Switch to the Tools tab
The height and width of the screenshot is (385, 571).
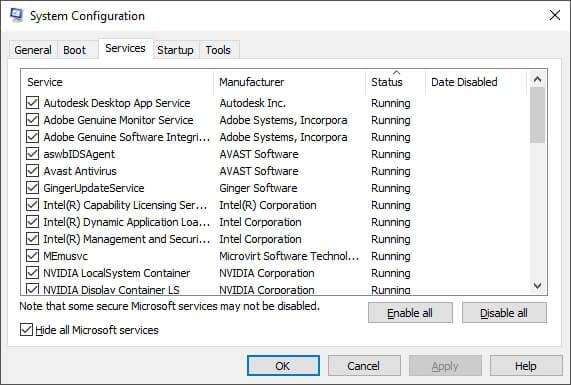[x=218, y=50]
